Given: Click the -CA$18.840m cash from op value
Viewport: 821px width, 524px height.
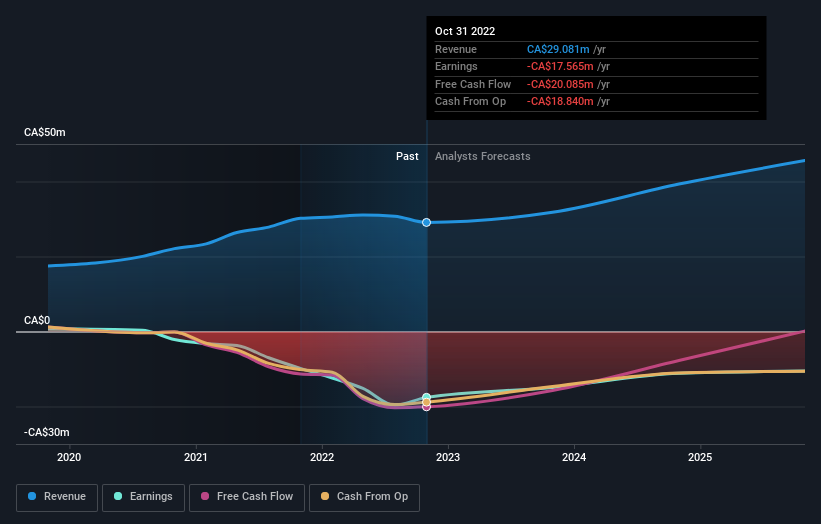Looking at the screenshot, I should pyautogui.click(x=560, y=102).
